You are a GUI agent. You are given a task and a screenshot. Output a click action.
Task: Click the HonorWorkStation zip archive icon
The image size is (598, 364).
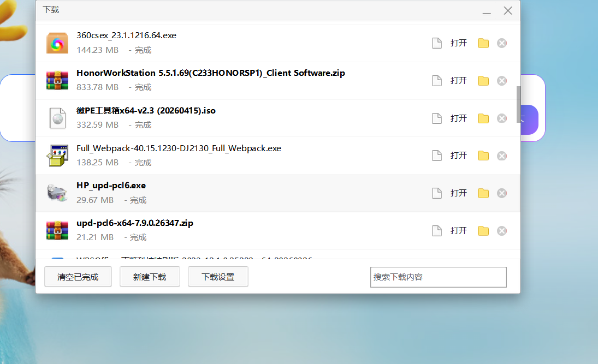click(57, 80)
